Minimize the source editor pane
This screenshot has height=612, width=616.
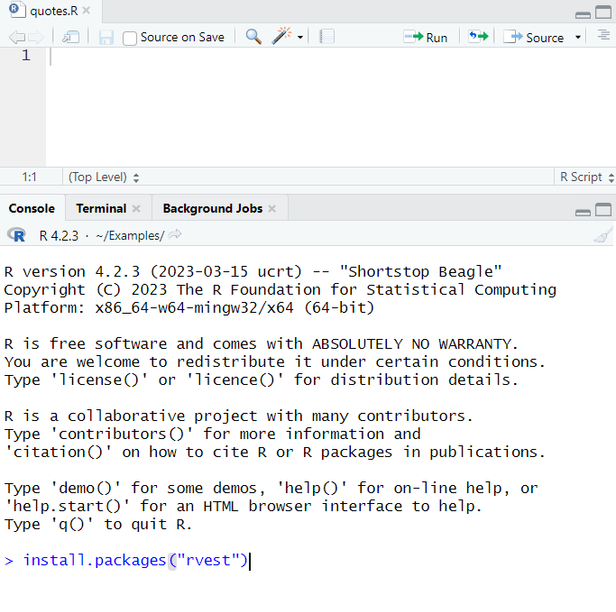[583, 15]
